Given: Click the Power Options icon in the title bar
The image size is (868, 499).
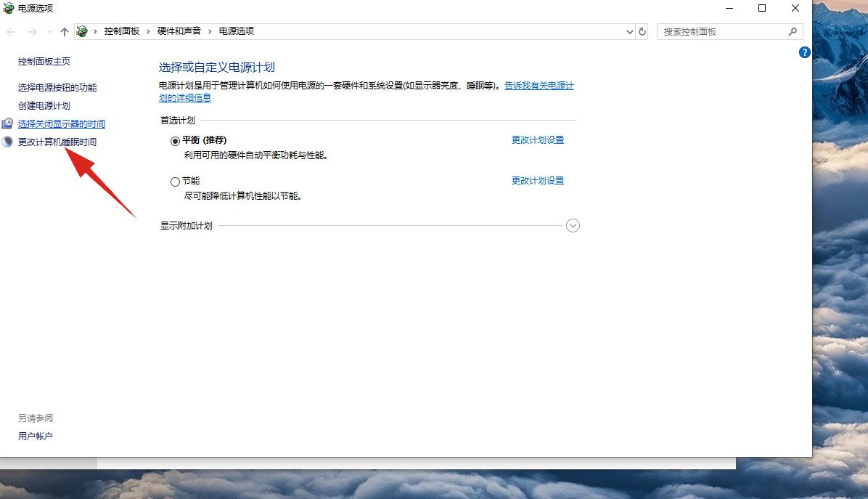Looking at the screenshot, I should click(7, 9).
